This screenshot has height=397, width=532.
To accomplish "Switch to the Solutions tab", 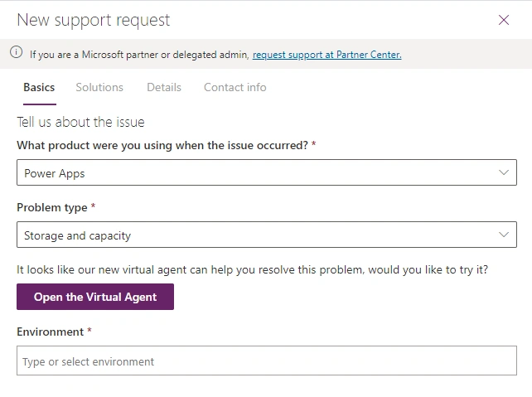I will pyautogui.click(x=99, y=88).
